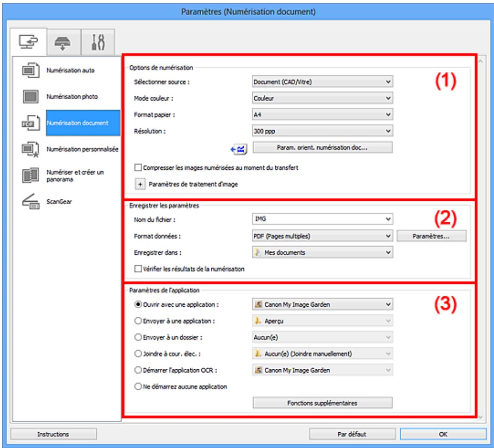
Task: Open the Envoyer à un dossier dropdown
Action: point(322,337)
